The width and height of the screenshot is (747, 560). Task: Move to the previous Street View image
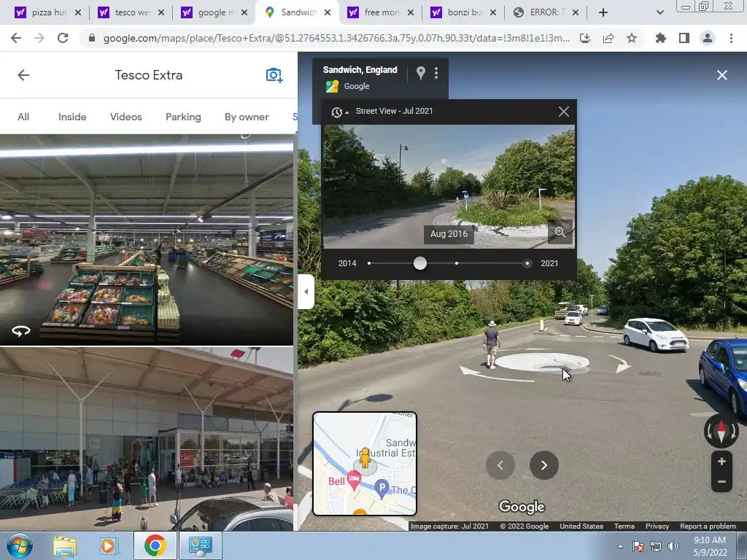click(x=500, y=465)
